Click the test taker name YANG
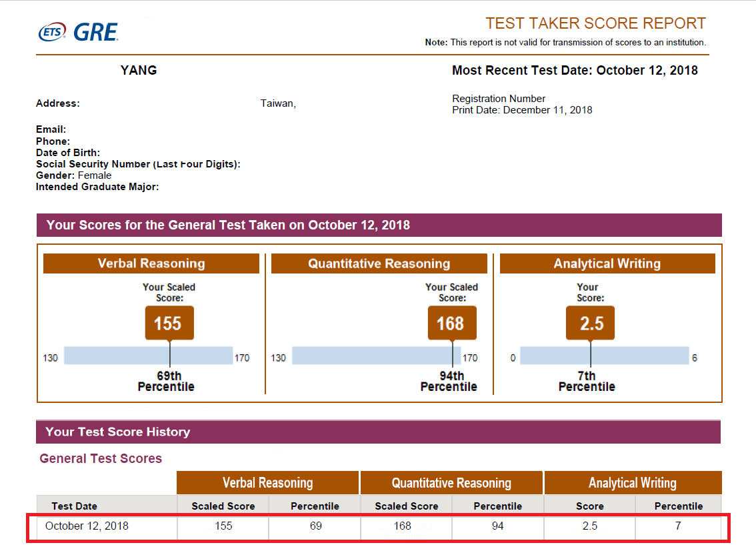 139,71
